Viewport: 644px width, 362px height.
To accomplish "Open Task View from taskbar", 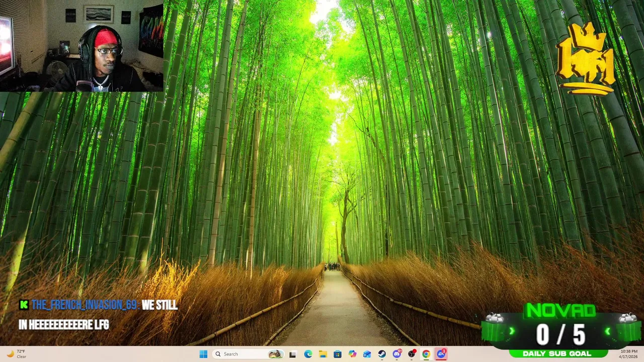I will click(292, 354).
